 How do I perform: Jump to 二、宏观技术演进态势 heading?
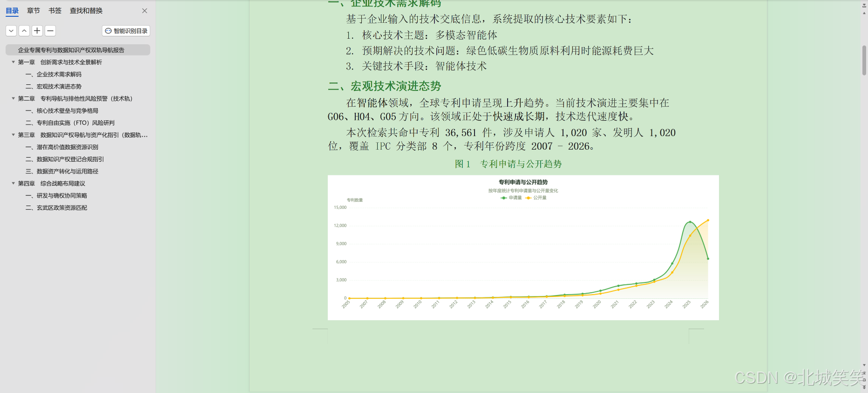click(x=54, y=86)
